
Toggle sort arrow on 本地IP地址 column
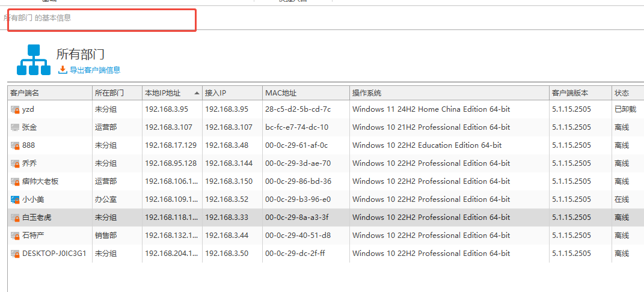(197, 93)
